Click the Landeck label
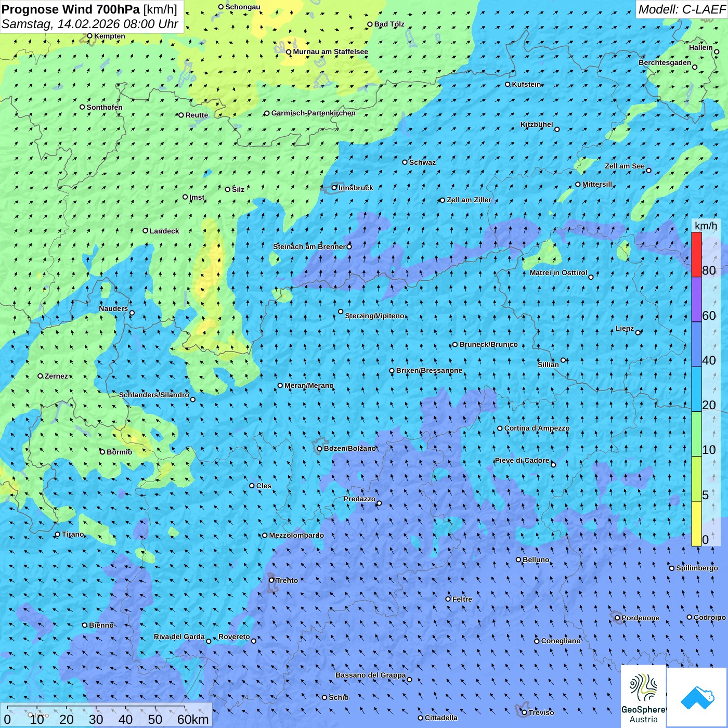 click(x=164, y=231)
